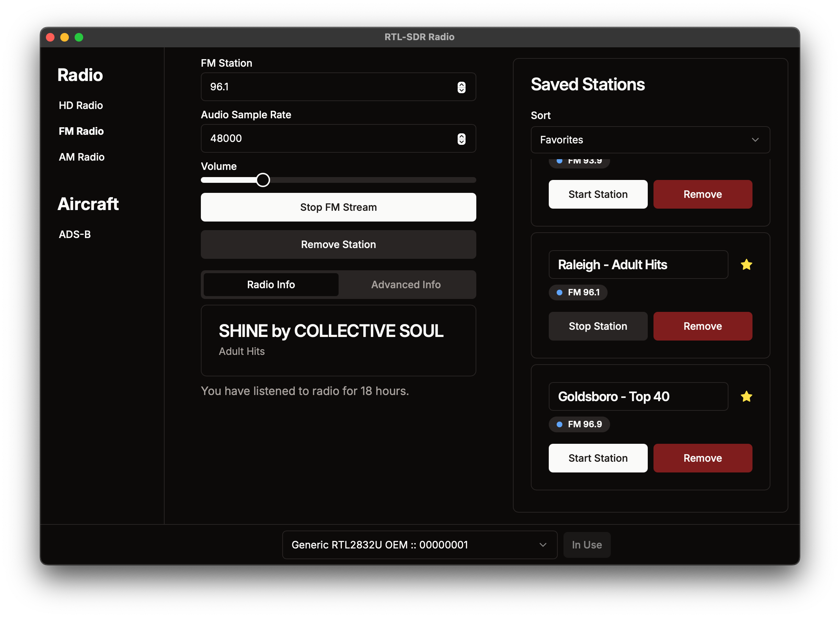The image size is (840, 618).
Task: Switch to the Advanced Info tab
Action: pos(406,285)
